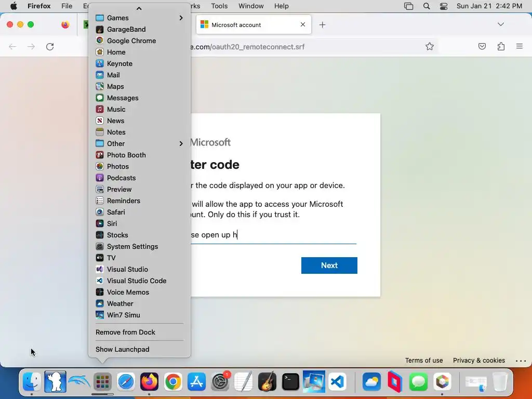Expand the Other submenu

(x=139, y=143)
